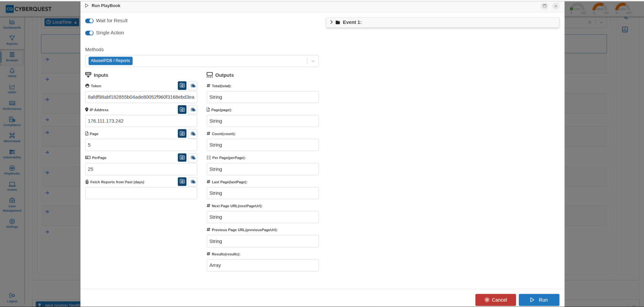This screenshot has height=307, width=644.
Task: Focus the PerPage input field
Action: click(x=141, y=169)
